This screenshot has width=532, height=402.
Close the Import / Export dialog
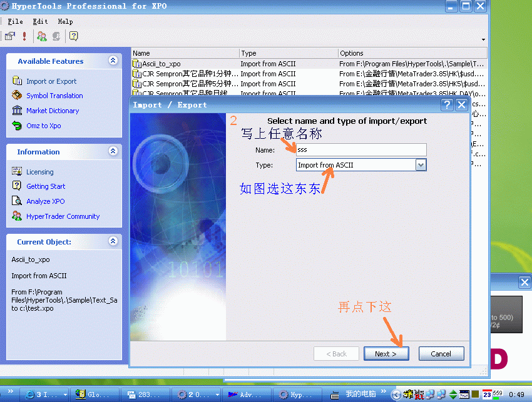[462, 105]
